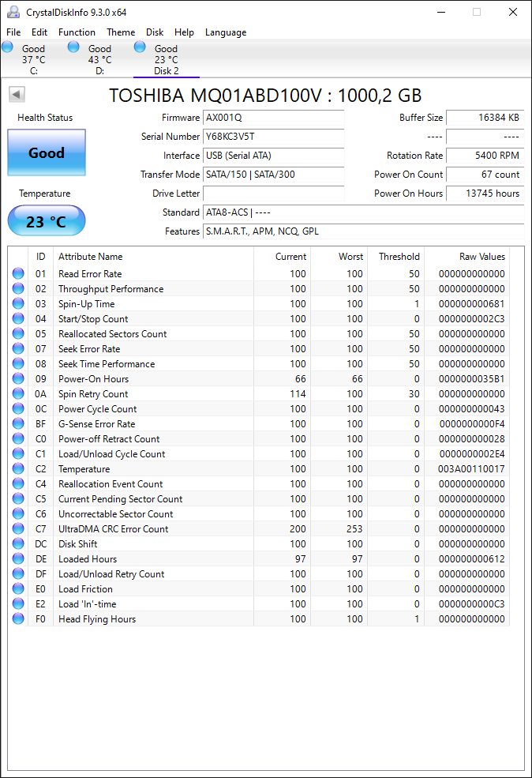The image size is (532, 778).
Task: Select the Disk 2 tab
Action: coord(166,59)
